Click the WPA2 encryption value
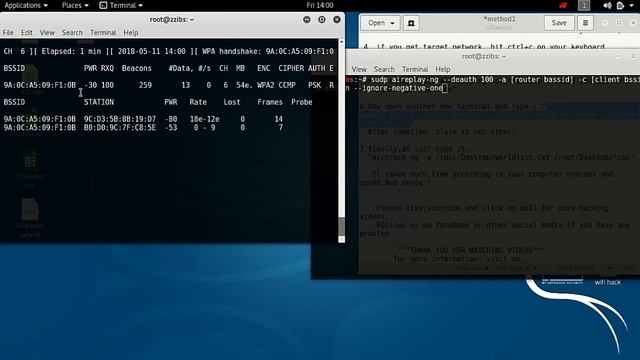 [x=265, y=85]
